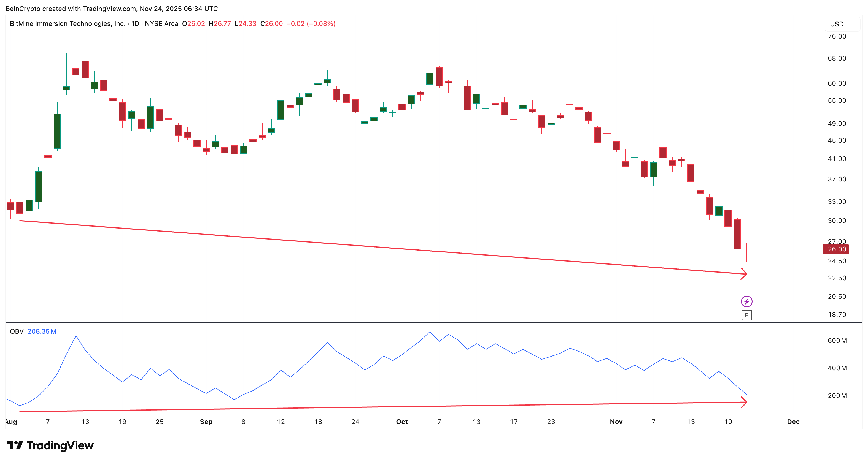Click the purple lightning quick-trade icon
Image resolution: width=868 pixels, height=462 pixels.
[747, 301]
